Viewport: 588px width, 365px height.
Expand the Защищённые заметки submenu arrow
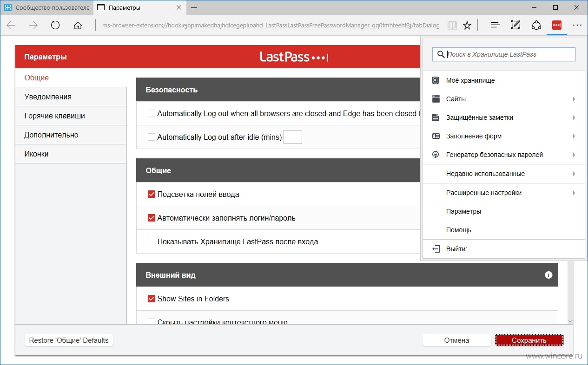tap(574, 117)
